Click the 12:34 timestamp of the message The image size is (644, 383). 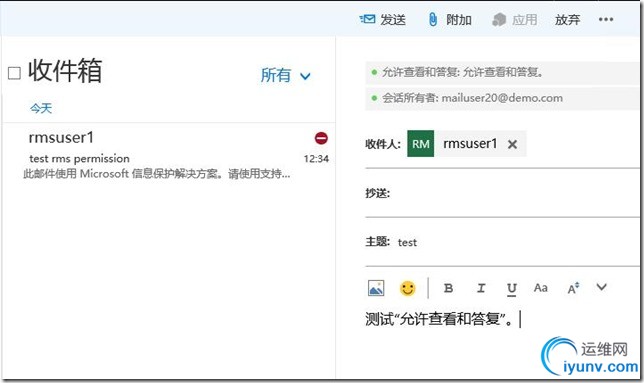point(316,159)
